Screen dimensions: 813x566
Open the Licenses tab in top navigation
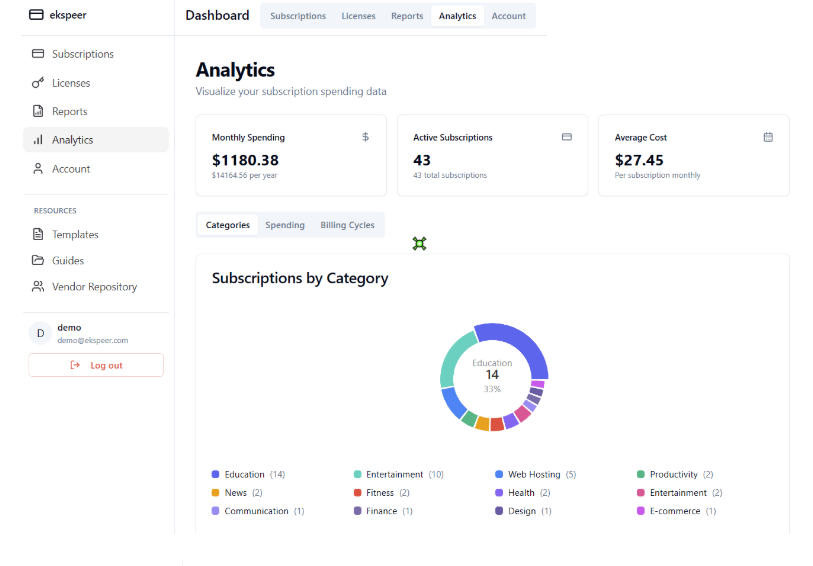(358, 16)
